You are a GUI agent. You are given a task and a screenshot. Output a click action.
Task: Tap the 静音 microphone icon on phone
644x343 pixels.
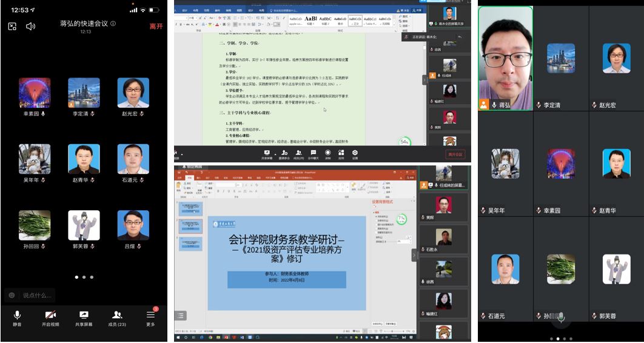(17, 318)
